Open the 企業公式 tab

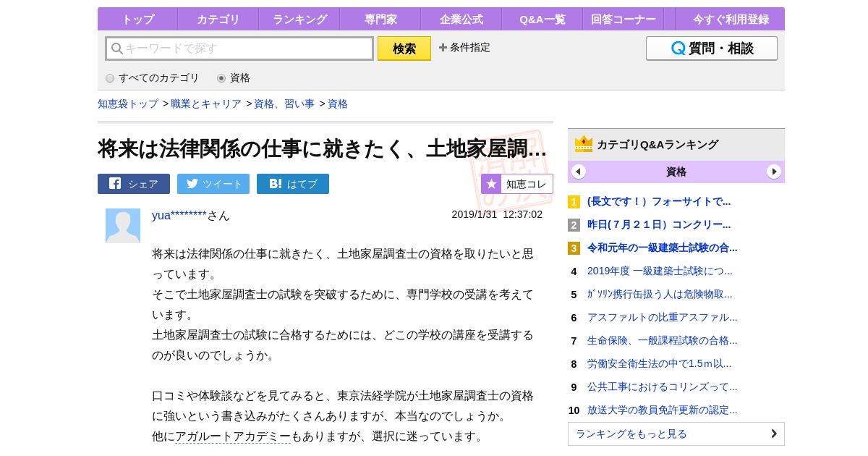point(461,19)
